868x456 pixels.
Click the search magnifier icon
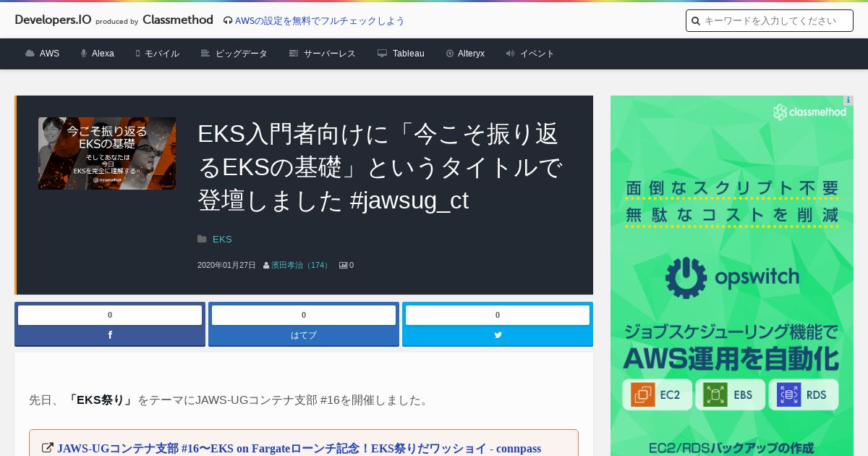tap(696, 21)
